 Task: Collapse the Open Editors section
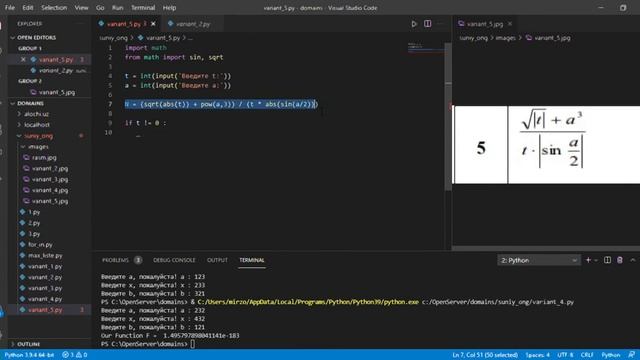point(36,38)
